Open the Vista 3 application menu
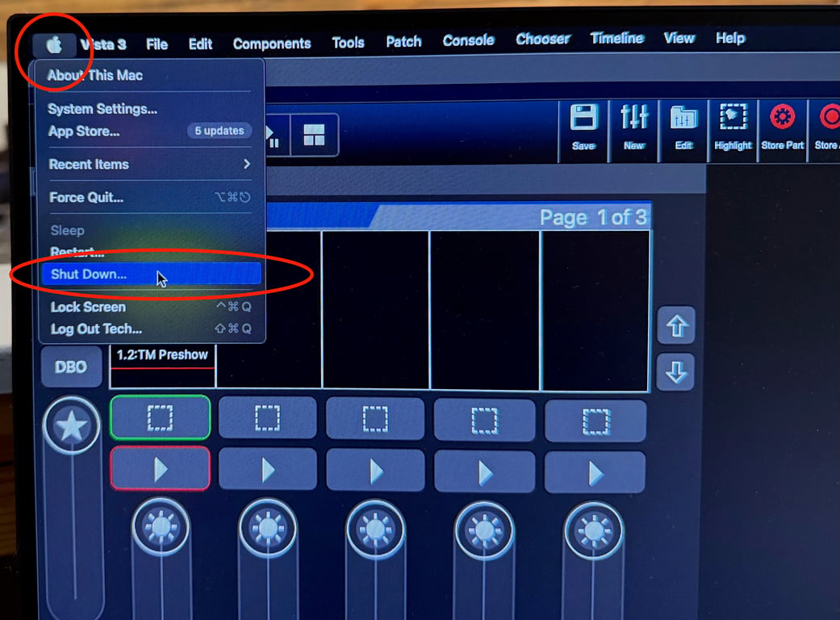Image resolution: width=840 pixels, height=620 pixels. (103, 44)
